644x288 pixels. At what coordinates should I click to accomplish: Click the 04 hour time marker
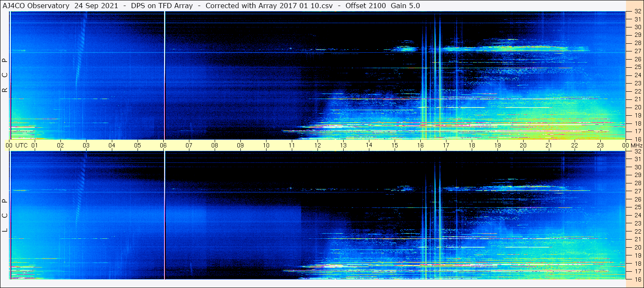pos(112,145)
